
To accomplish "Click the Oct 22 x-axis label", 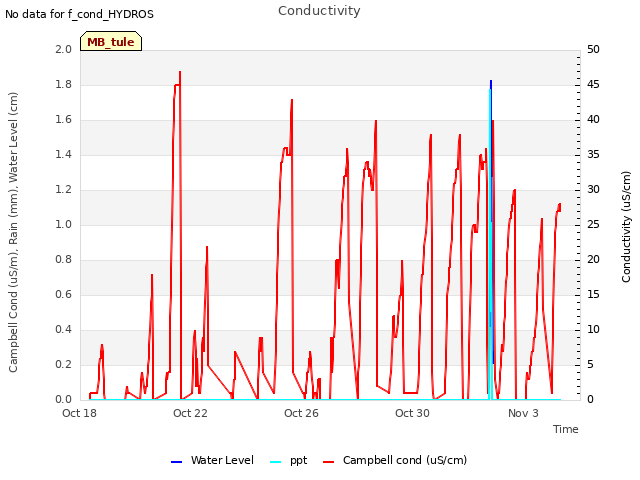I will tap(190, 413).
